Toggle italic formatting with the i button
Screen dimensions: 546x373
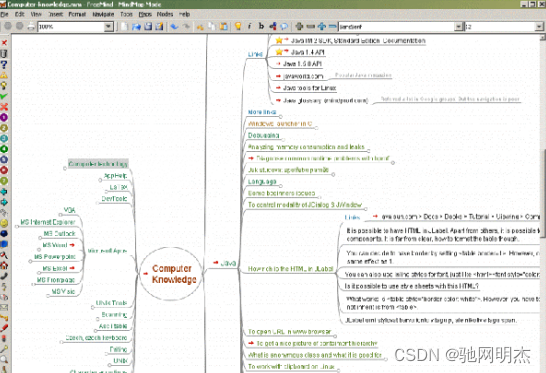click(249, 26)
